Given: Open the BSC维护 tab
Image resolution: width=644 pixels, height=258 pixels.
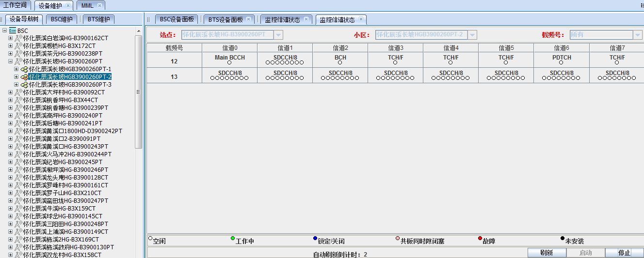Looking at the screenshot, I should tap(62, 19).
